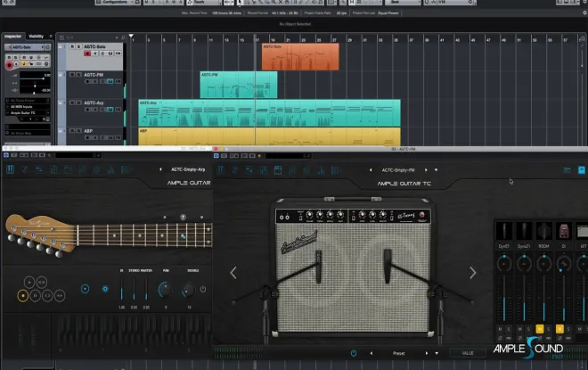Click the previous preset arrow beside AGTC-Empty-PM
Viewport: 588px width, 370px height.
(371, 170)
